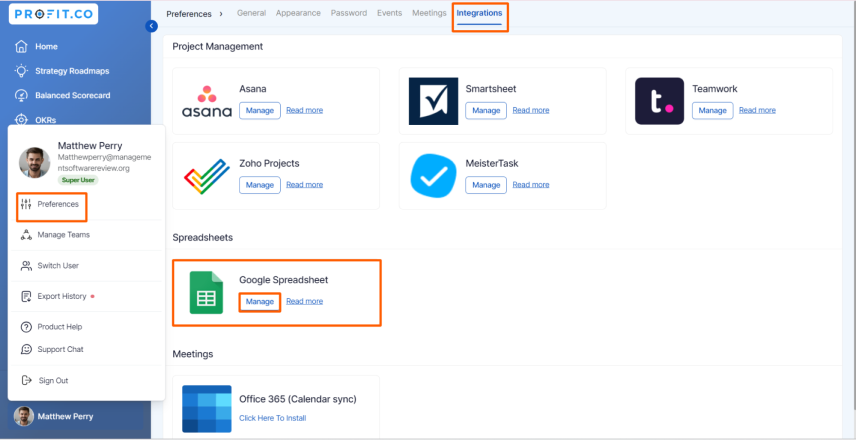Click the Office 365 calendar logo
856x440 pixels.
pyautogui.click(x=207, y=409)
